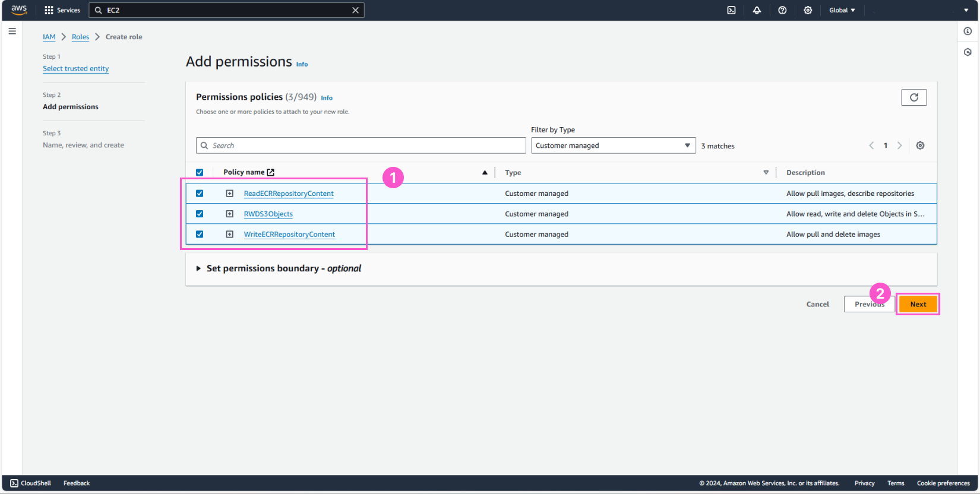
Task: Click the Next button
Action: coord(918,304)
